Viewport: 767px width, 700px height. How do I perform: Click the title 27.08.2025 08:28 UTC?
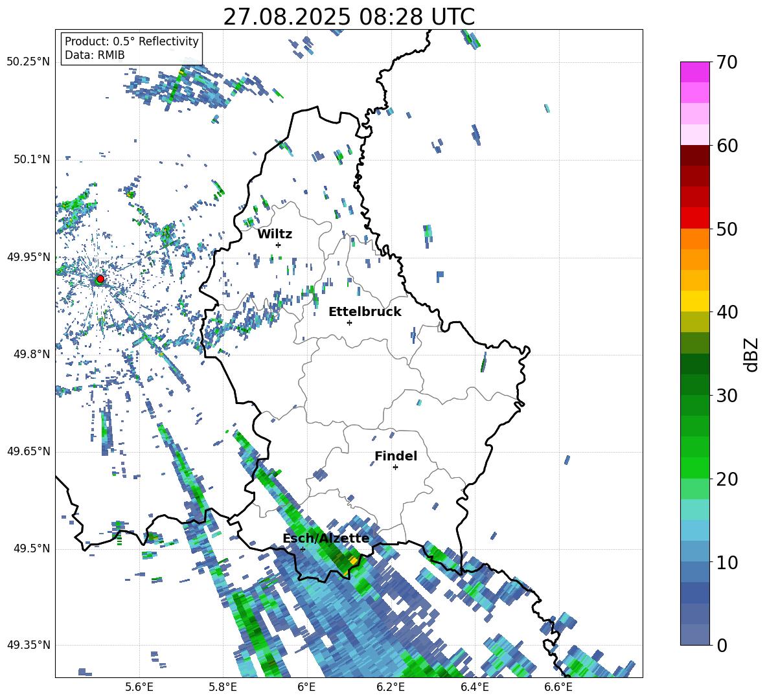349,17
